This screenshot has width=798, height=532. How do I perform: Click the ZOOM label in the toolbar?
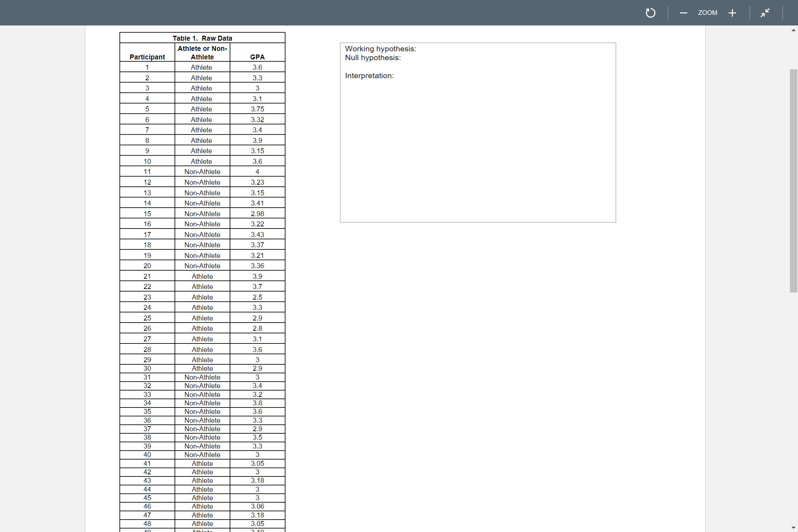click(707, 13)
